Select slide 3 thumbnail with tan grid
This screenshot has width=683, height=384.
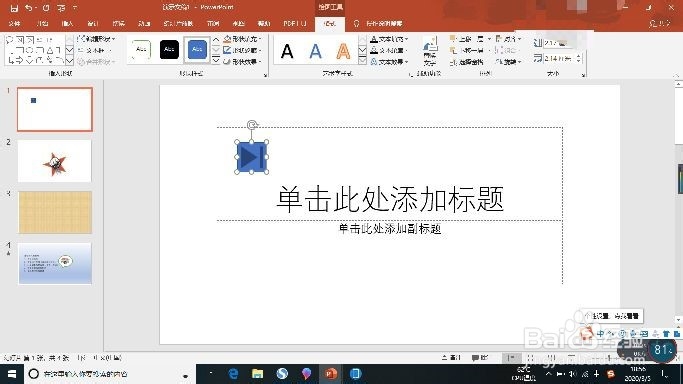(x=55, y=212)
